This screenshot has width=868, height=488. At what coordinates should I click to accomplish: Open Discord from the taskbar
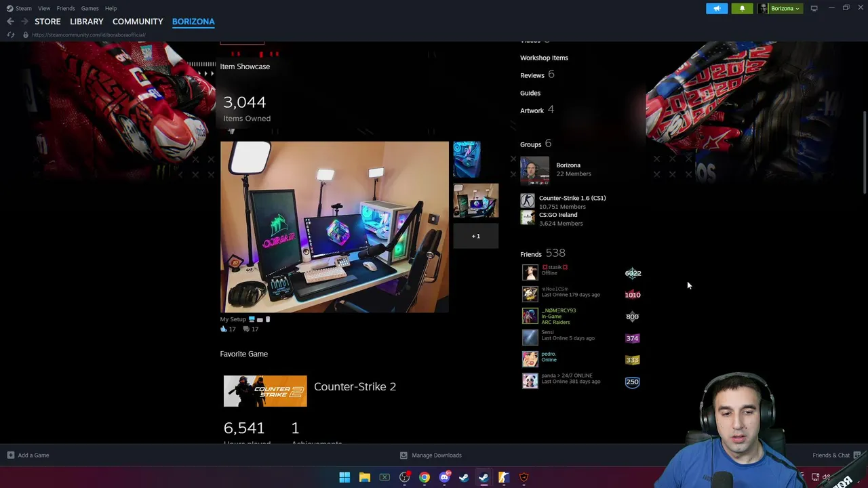click(x=444, y=477)
